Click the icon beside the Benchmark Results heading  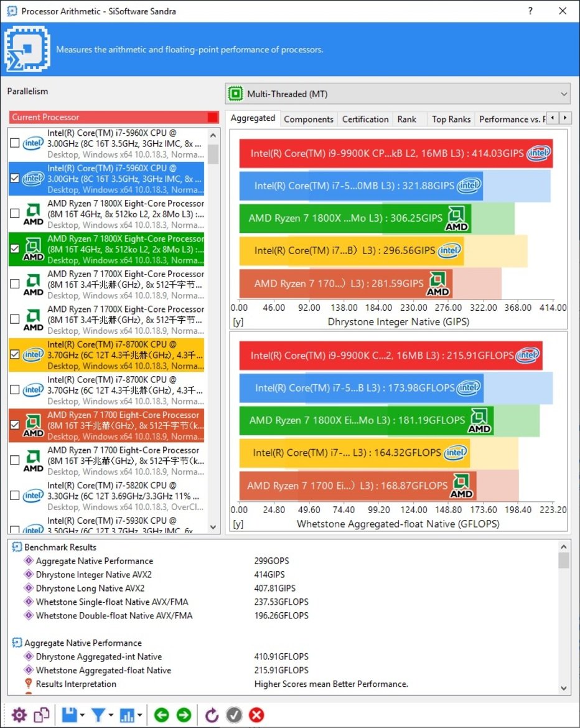pyautogui.click(x=17, y=547)
